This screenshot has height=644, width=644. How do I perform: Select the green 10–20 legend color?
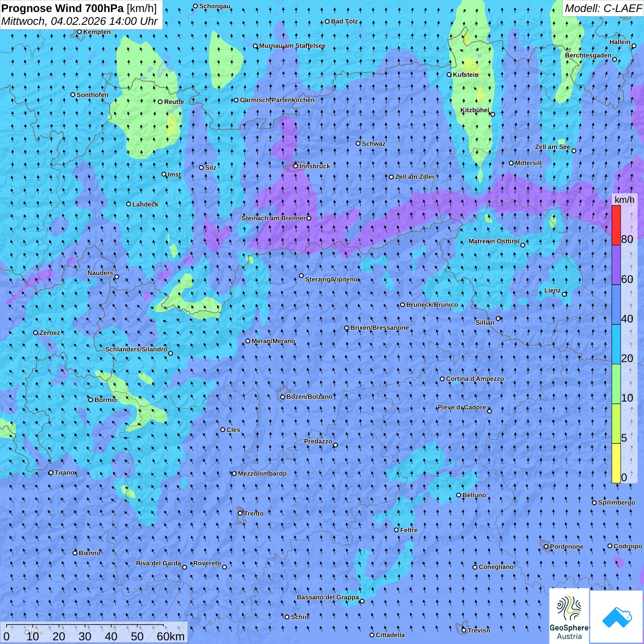click(x=616, y=384)
